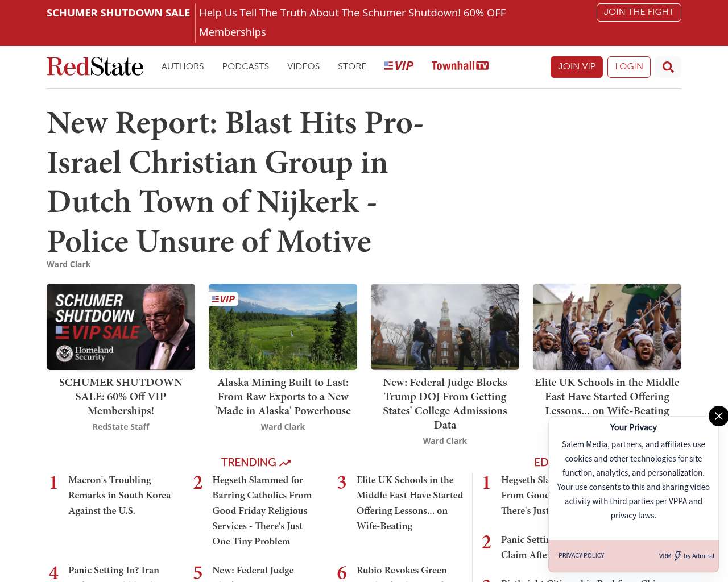
Task: Click the Admiral lightning bolt icon
Action: click(677, 556)
